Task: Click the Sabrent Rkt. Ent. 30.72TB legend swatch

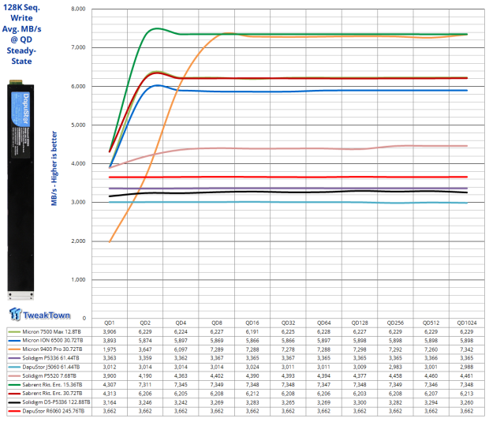Action: [14, 394]
